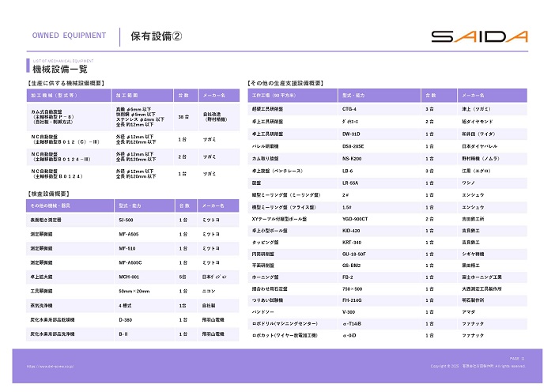
Task: Select the 加工範囲 column header
Action: 127,94
